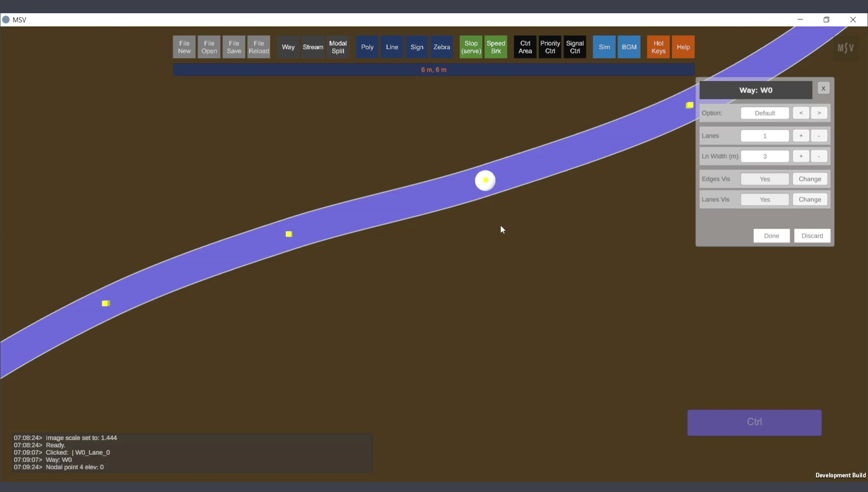
Task: Toggle Lanes Vis with Change button
Action: pyautogui.click(x=809, y=199)
